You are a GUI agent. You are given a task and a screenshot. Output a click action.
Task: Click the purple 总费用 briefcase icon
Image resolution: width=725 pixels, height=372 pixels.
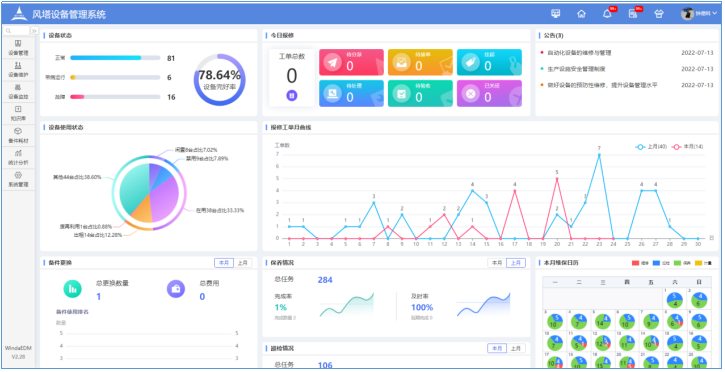176,289
